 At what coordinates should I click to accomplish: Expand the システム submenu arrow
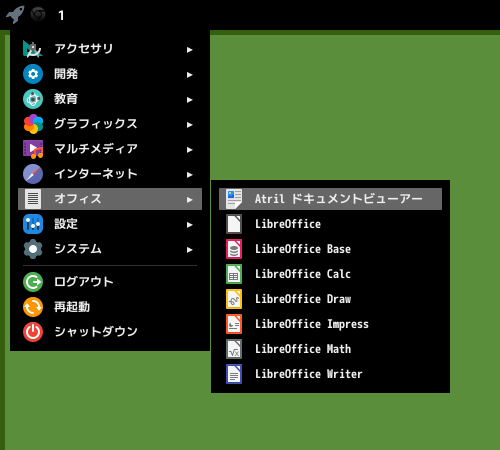tap(190, 250)
